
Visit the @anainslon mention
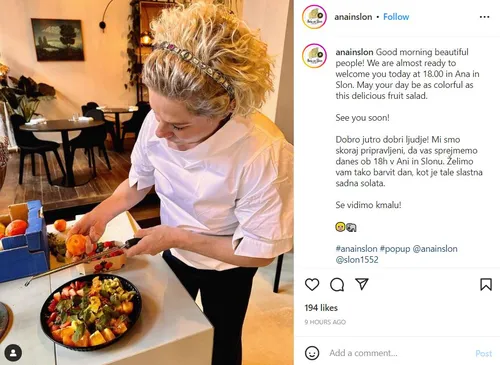(435, 249)
